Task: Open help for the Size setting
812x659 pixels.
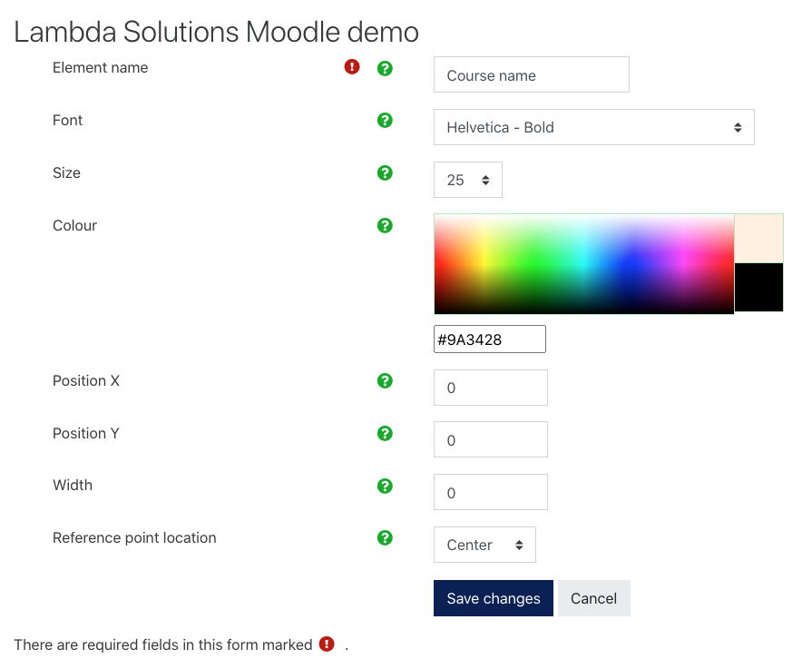Action: (x=385, y=172)
